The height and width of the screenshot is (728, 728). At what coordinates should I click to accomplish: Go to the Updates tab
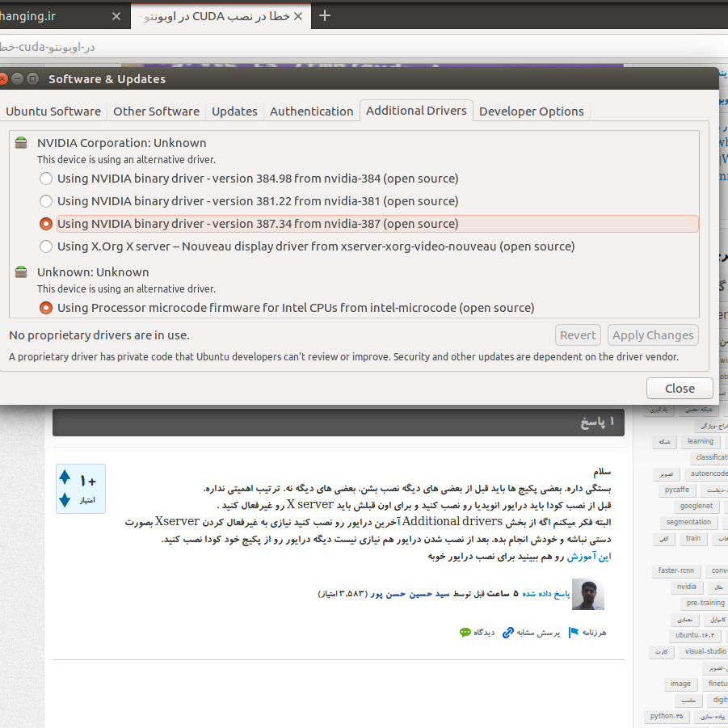point(234,112)
